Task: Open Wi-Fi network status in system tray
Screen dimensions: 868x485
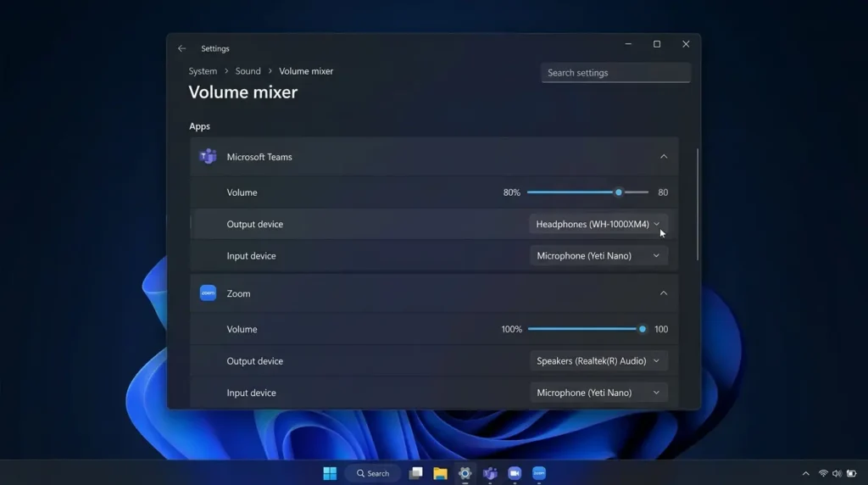Action: [823, 473]
